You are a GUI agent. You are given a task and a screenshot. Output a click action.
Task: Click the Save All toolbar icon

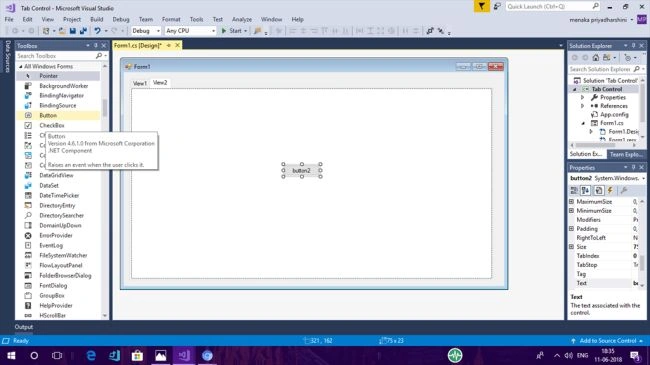tap(83, 31)
